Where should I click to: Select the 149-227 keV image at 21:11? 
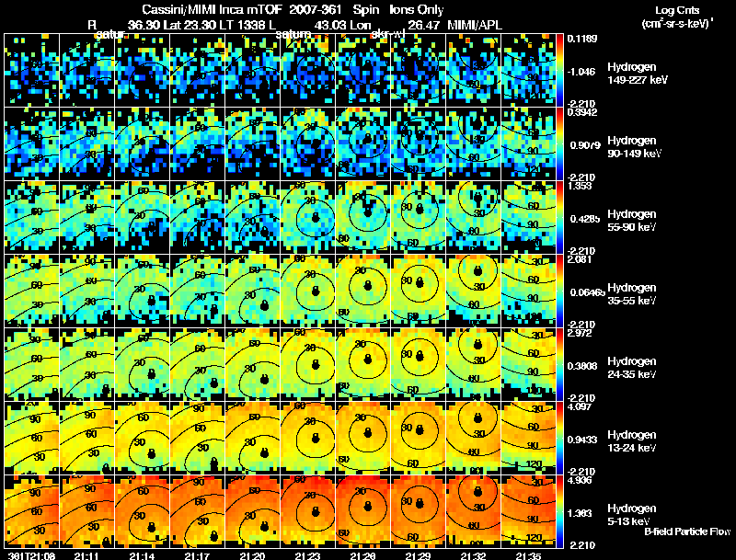coord(86,71)
